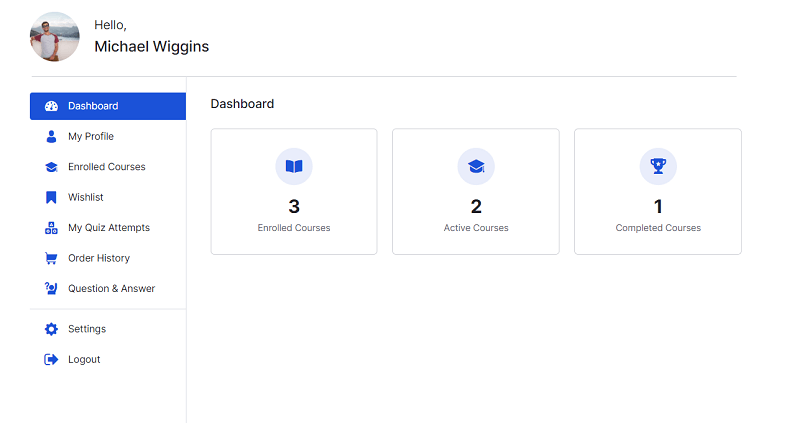Viewport: 800px width, 423px height.
Task: View My Quiz Attempts
Action: pos(108,228)
